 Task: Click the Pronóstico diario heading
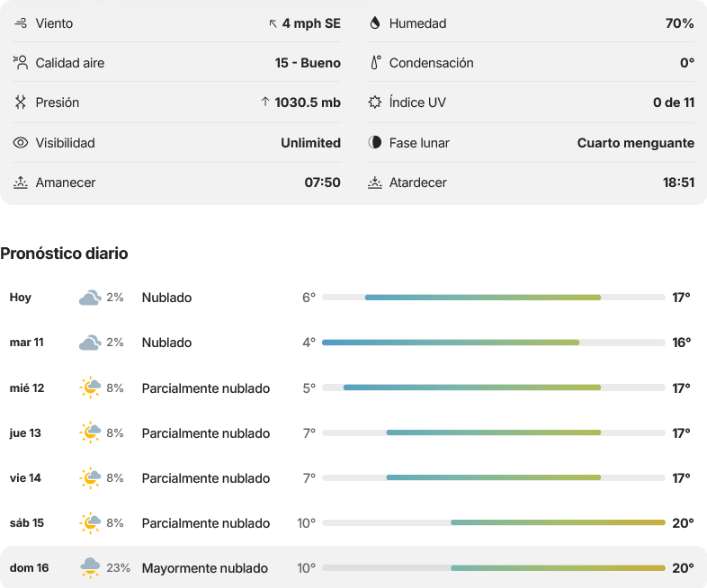pyautogui.click(x=64, y=254)
